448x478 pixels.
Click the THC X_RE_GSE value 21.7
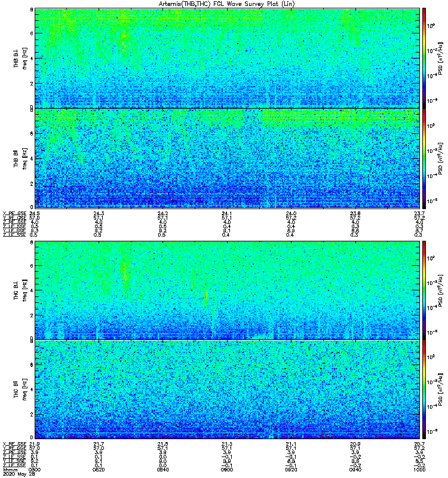[99, 444]
